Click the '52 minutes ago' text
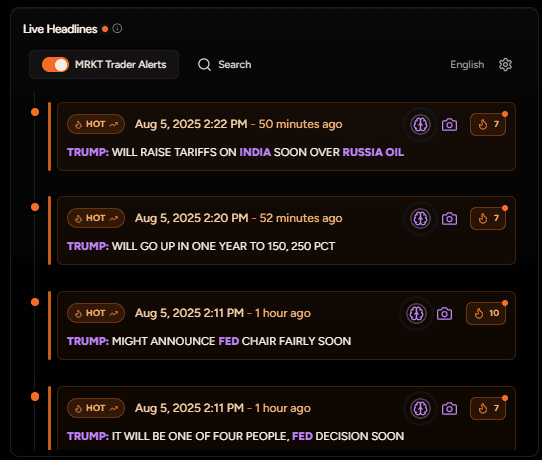This screenshot has width=542, height=460. [301, 218]
